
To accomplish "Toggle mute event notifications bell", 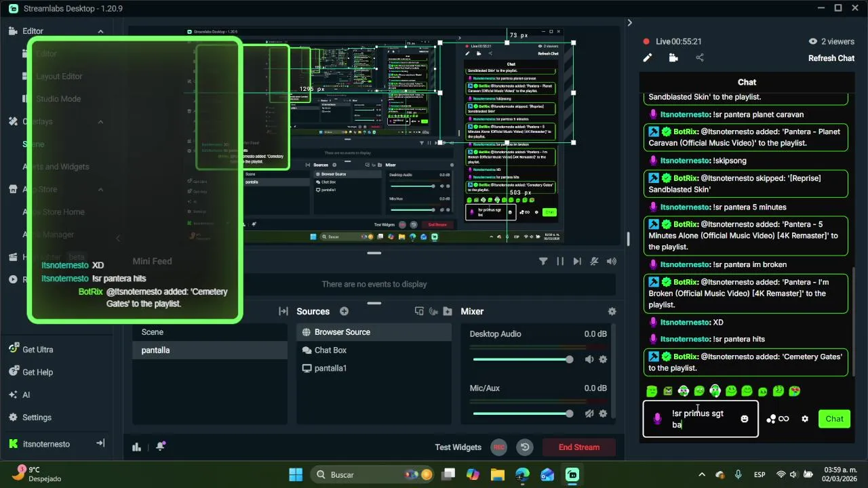I will 594,262.
